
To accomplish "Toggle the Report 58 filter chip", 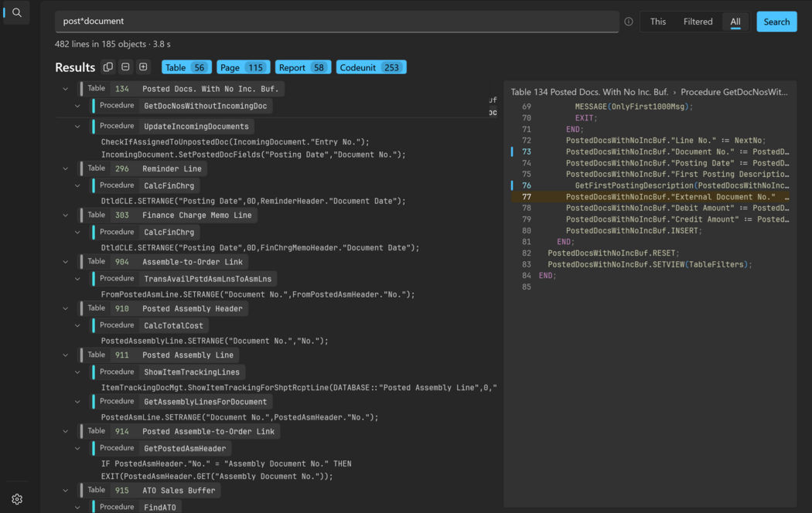I will coord(303,67).
